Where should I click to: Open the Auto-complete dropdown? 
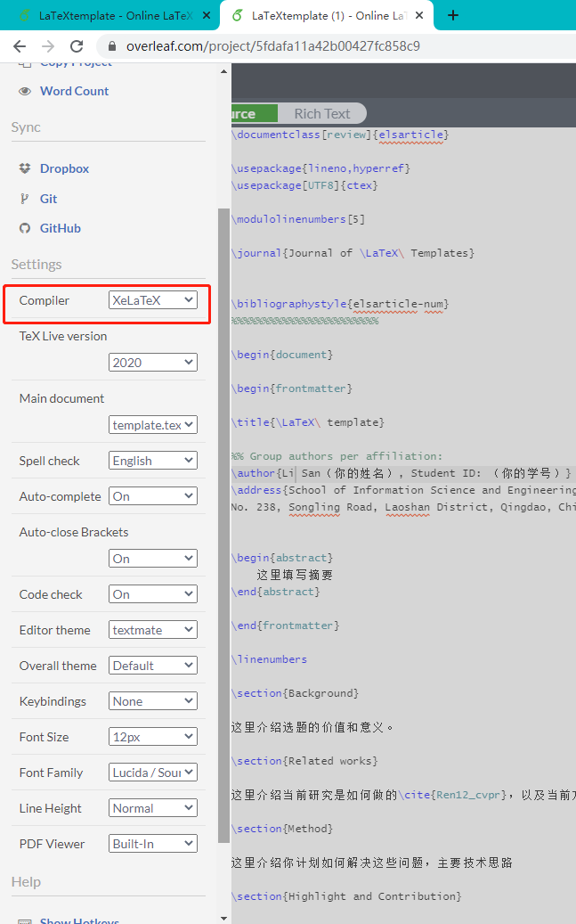(153, 496)
